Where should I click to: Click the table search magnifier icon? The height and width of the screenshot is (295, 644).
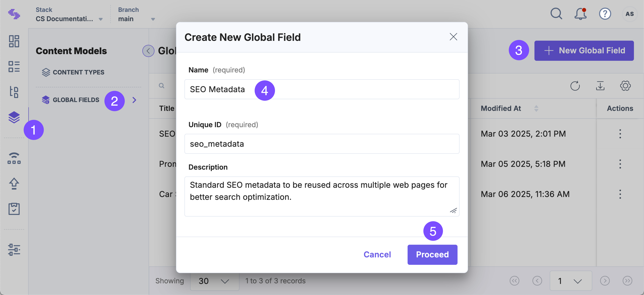click(x=162, y=86)
